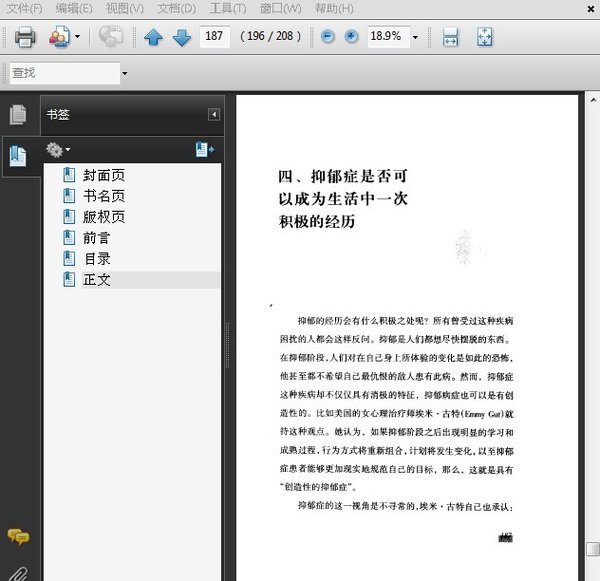This screenshot has width=600, height=581.
Task: Click the new bookmark icon
Action: click(204, 149)
